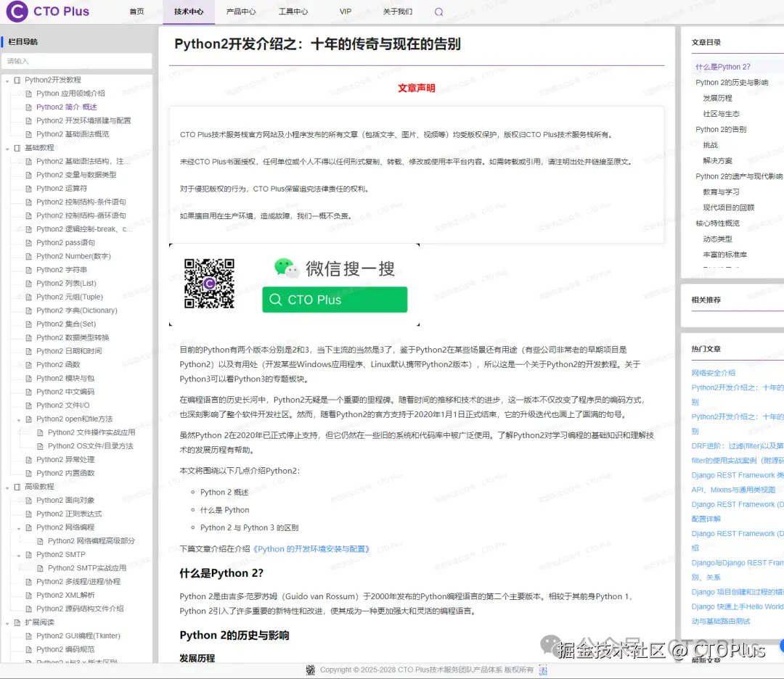The width and height of the screenshot is (784, 679).
Task: Click the book icon beside Python2开发教程
Action: [x=16, y=79]
